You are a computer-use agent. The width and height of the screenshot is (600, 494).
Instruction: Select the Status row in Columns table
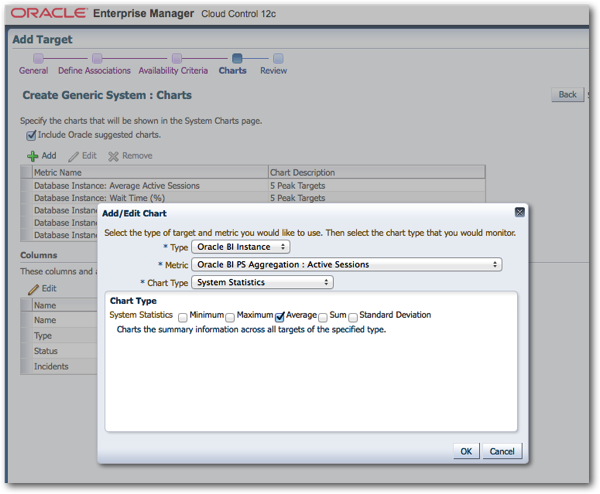pyautogui.click(x=59, y=351)
